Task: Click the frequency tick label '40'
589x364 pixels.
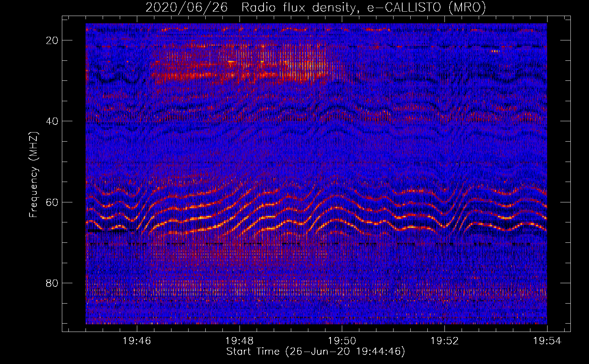Action: click(52, 121)
